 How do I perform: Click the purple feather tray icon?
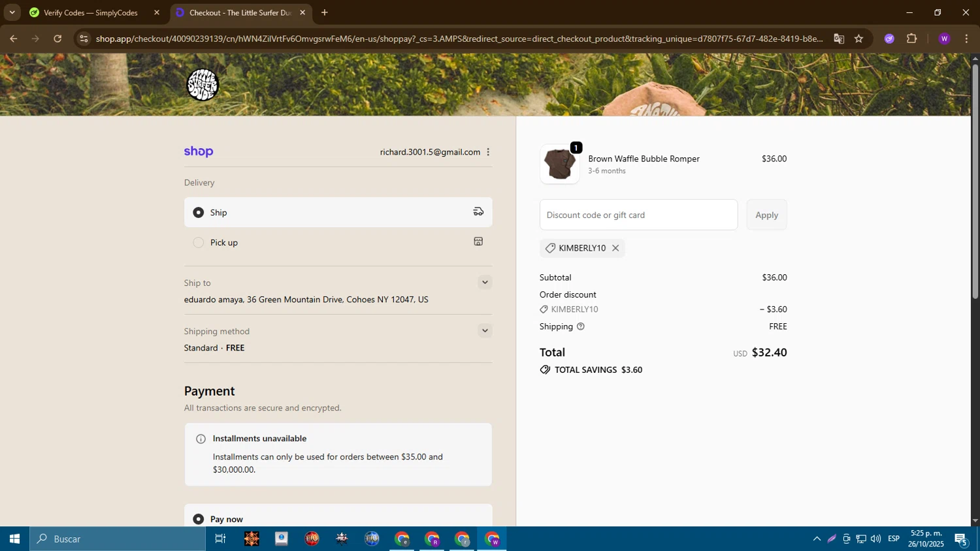coord(832,539)
